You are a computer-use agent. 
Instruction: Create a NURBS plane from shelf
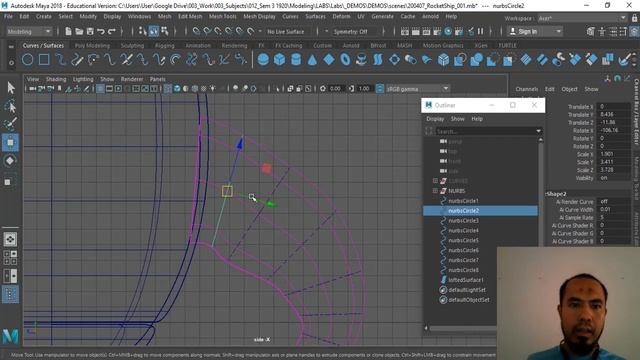tap(329, 60)
